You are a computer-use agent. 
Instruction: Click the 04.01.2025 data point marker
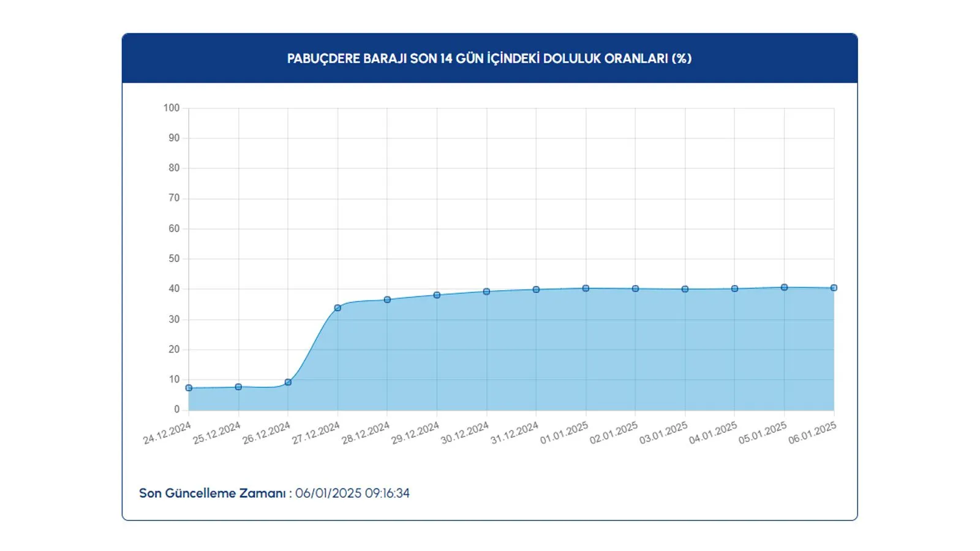click(734, 288)
